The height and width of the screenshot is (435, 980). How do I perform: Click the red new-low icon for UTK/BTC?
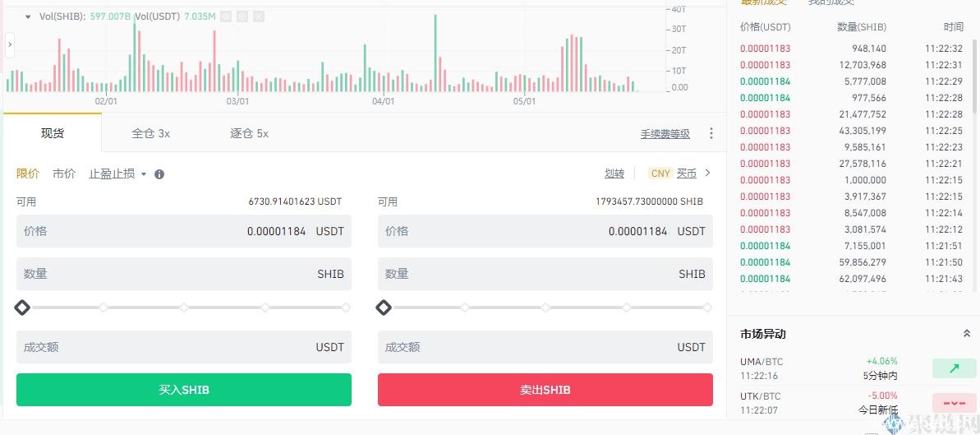(x=954, y=403)
